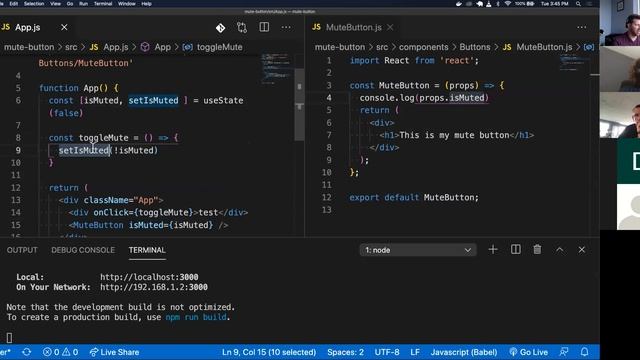Open the Terminal menu in menu bar
Screen dimensions: 640x360
click(x=103, y=4)
